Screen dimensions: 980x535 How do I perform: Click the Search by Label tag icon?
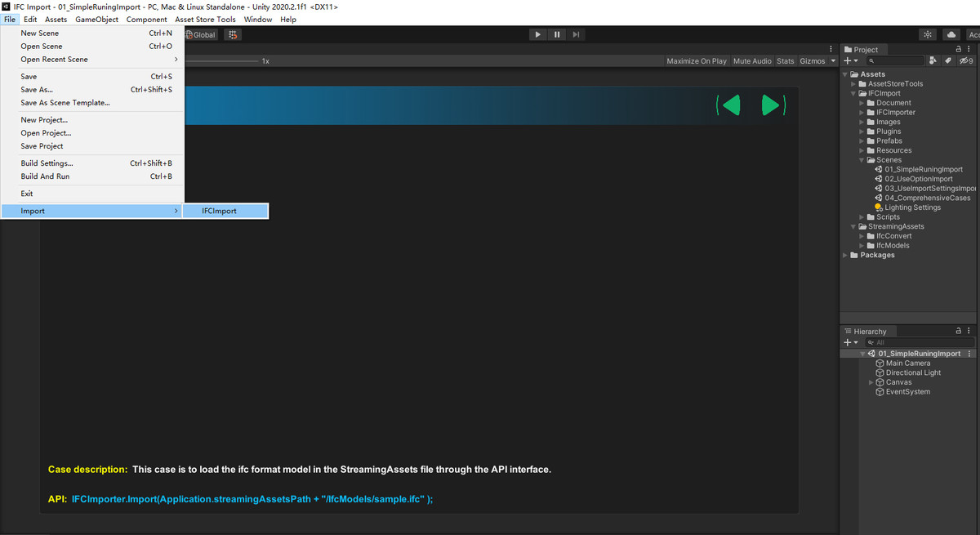pos(948,60)
